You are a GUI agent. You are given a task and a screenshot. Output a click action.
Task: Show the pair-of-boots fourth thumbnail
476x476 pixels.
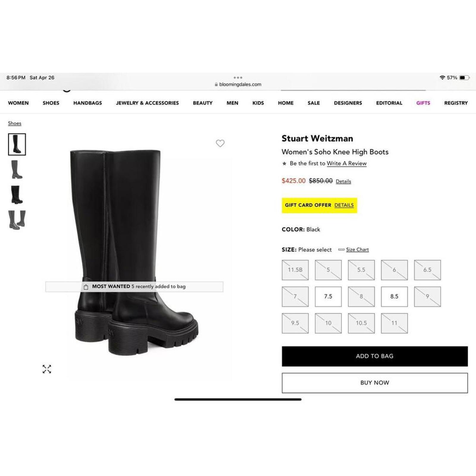17,220
